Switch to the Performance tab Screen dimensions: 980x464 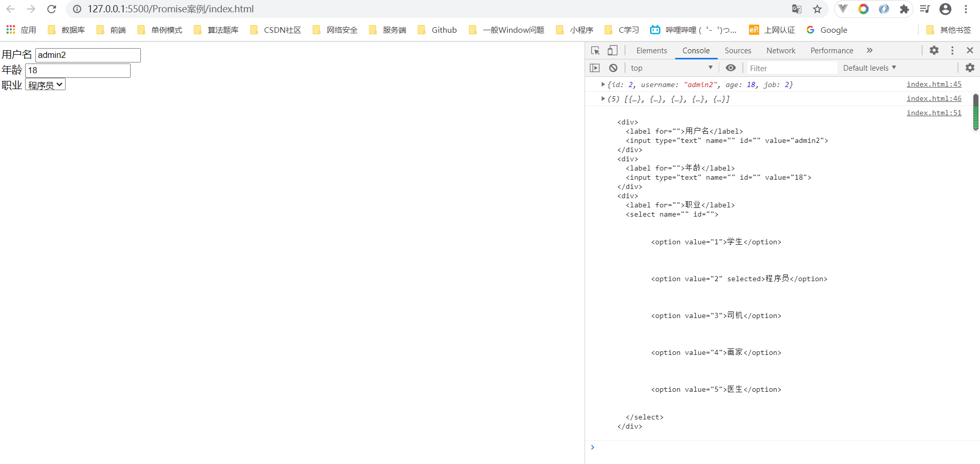[x=831, y=51]
